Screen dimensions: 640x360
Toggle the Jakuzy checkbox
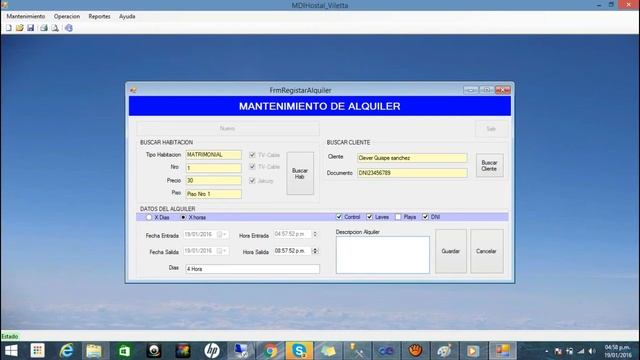coord(252,180)
